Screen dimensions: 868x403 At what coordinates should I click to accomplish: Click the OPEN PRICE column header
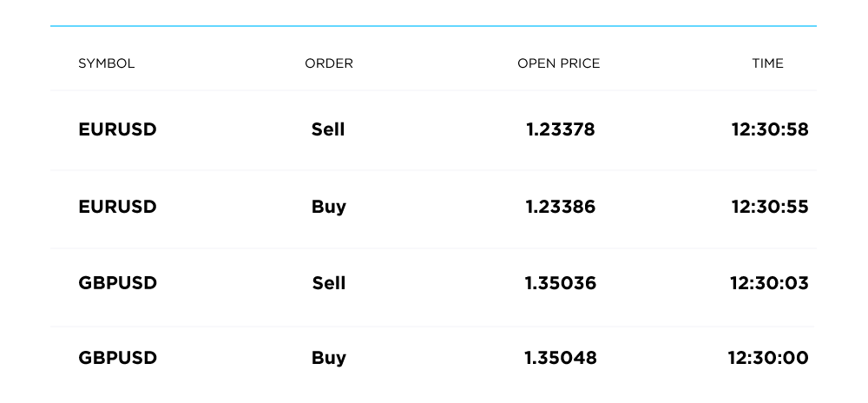point(558,63)
